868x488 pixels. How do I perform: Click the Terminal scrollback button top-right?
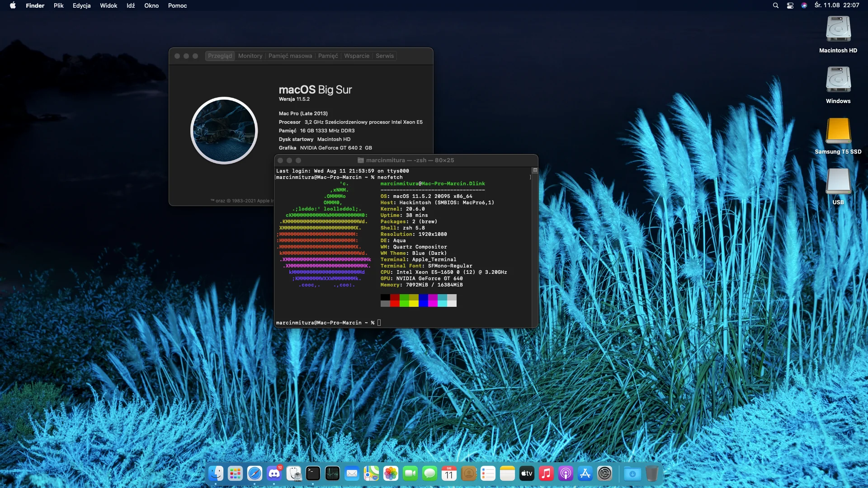click(x=535, y=170)
